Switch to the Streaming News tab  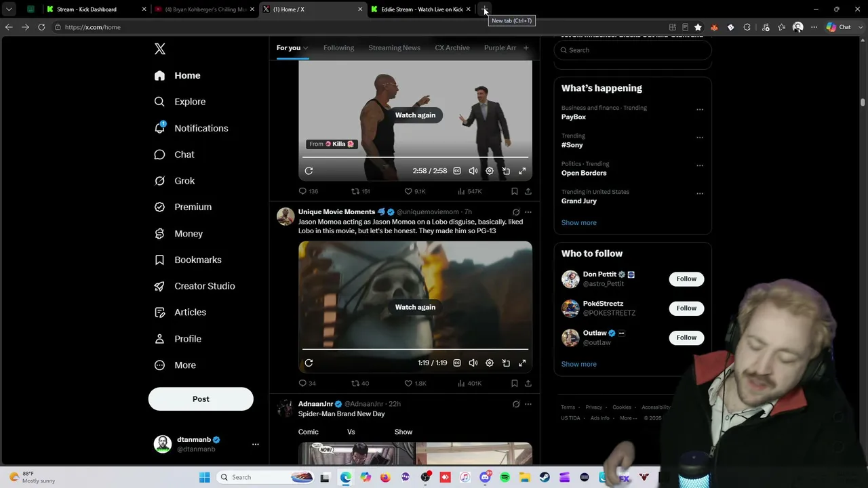394,48
